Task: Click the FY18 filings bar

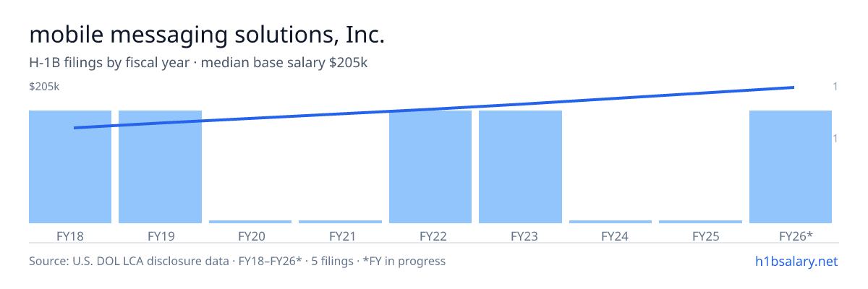Action: 70,167
